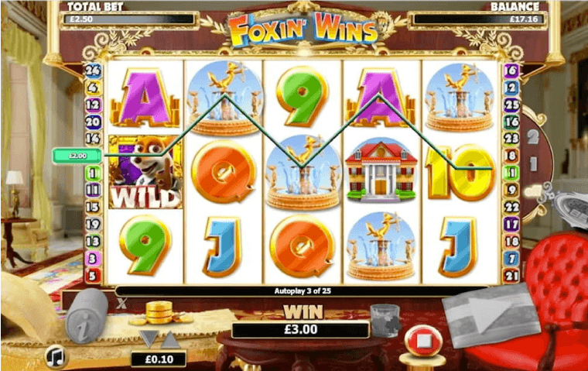
Task: Open the info paytable roll icon
Action: point(87,315)
